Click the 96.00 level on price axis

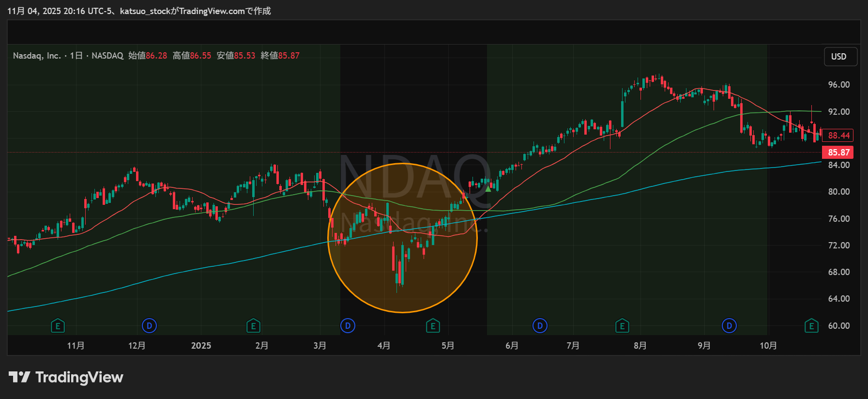point(838,85)
